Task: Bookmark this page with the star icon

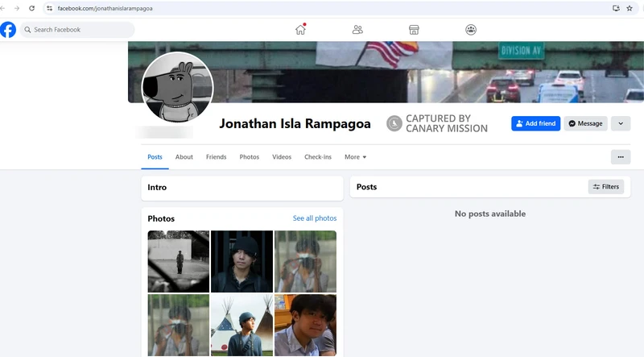Action: pyautogui.click(x=630, y=8)
